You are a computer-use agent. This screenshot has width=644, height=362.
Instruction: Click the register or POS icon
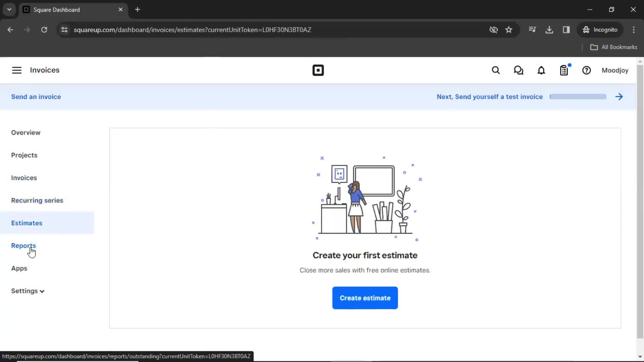point(564,70)
